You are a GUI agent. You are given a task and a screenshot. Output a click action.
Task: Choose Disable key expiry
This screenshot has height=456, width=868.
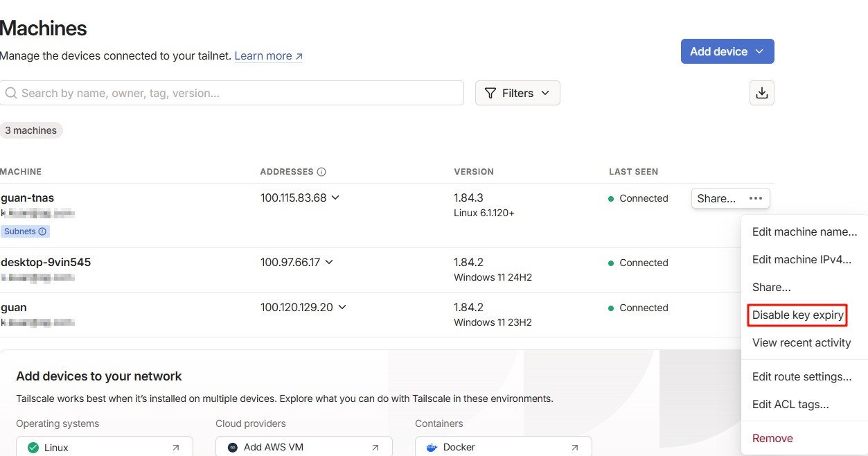tap(798, 315)
